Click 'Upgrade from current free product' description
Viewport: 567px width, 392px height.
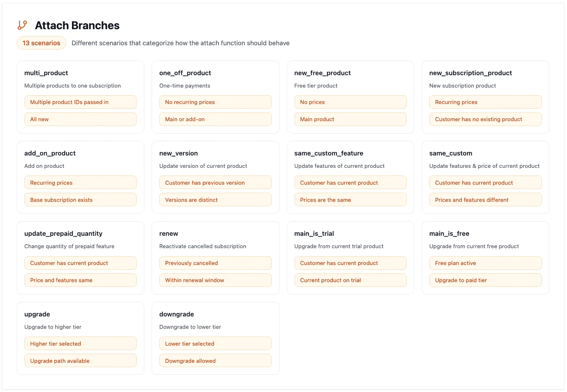pyautogui.click(x=474, y=246)
